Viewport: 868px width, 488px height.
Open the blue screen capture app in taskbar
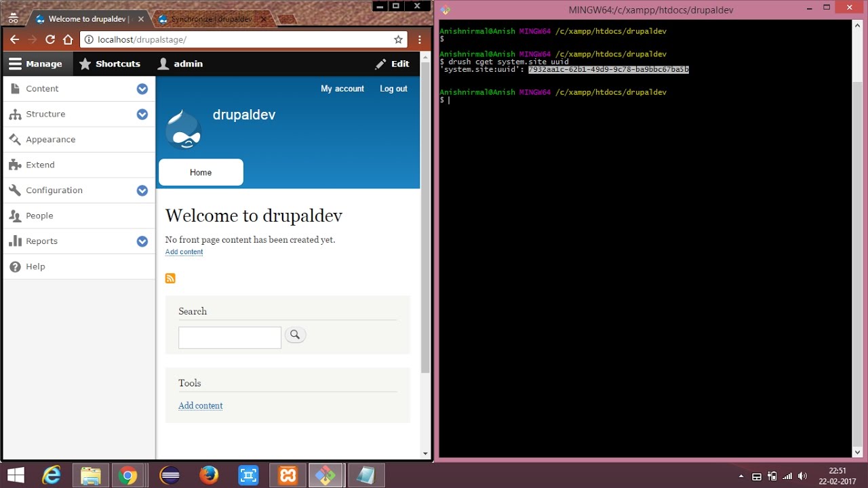pyautogui.click(x=248, y=475)
